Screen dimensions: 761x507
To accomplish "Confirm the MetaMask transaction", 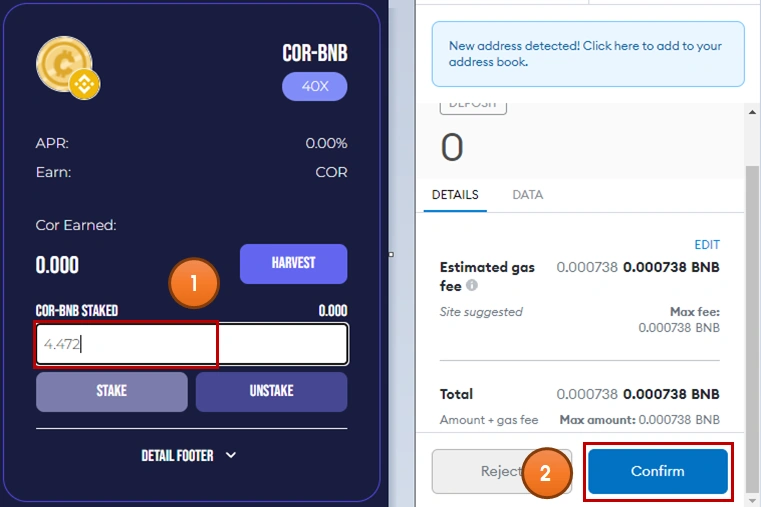I will [x=658, y=471].
